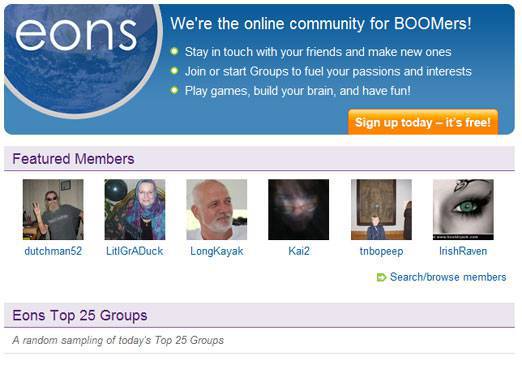Click the Sign up today button
The width and height of the screenshot is (522, 378).
point(423,122)
